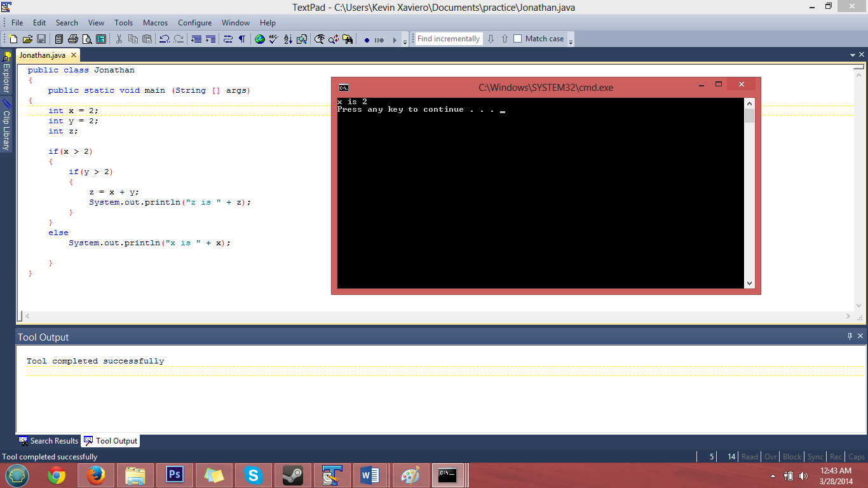Open the Clip Library side panel
Viewport: 868px width, 488px height.
[6, 125]
